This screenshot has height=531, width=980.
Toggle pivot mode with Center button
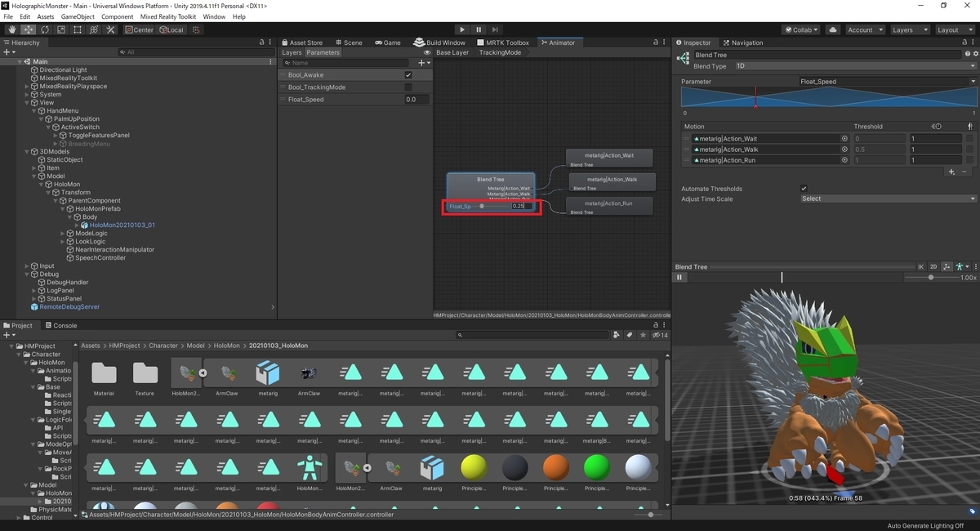(139, 29)
